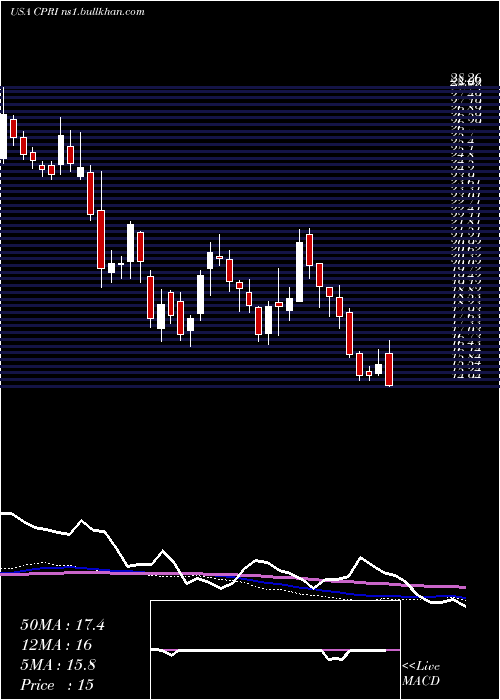500x700 pixels.
Task: Click the 28.26 top price axis label
Action: [466, 80]
